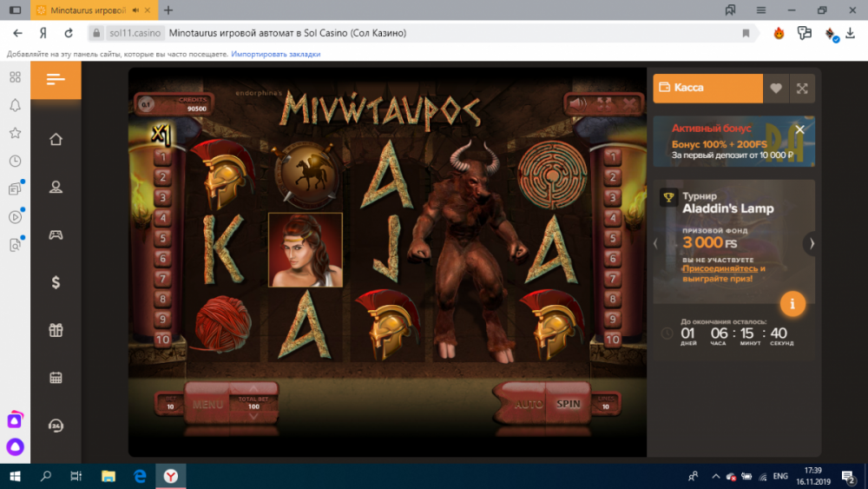
Task: Open the calendar icon in sidebar
Action: pos(56,378)
